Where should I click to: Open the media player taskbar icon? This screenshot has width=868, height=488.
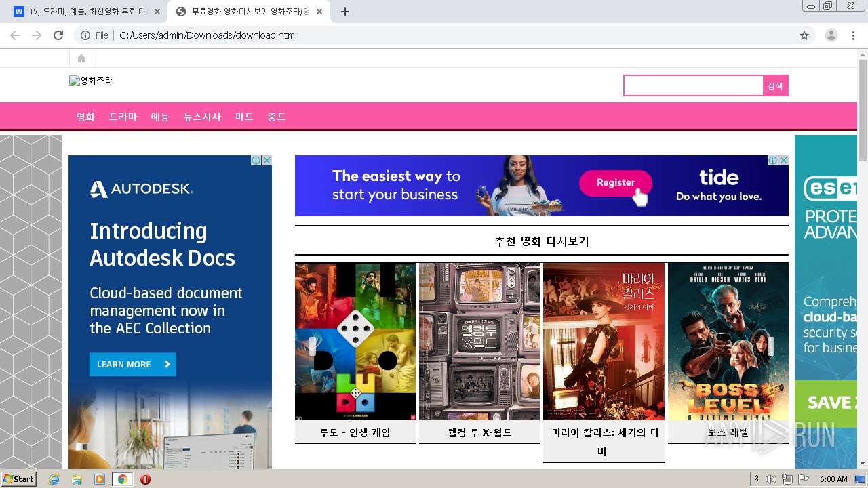(100, 479)
